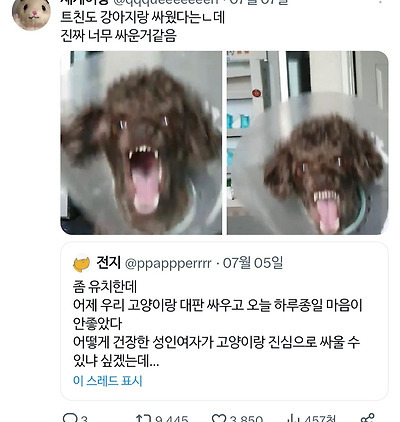Click the share icon at bottom right
This screenshot has width=400, height=422.
368,418
